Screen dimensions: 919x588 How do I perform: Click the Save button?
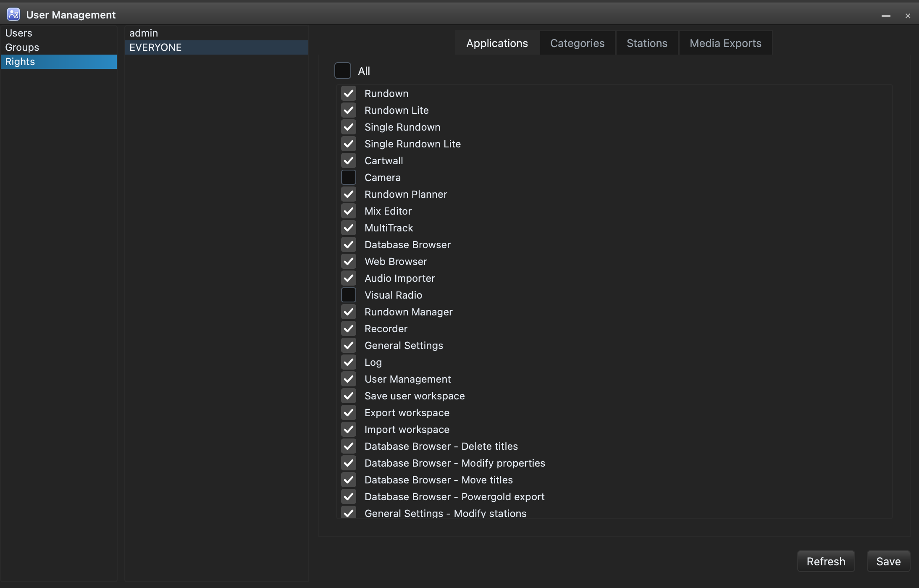[888, 561]
